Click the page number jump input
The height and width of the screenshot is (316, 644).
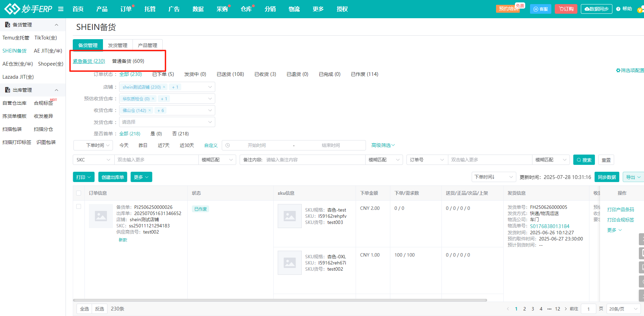(x=588, y=309)
